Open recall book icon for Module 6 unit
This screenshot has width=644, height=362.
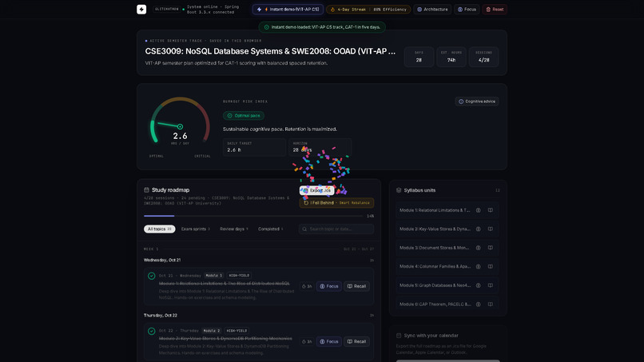491,304
